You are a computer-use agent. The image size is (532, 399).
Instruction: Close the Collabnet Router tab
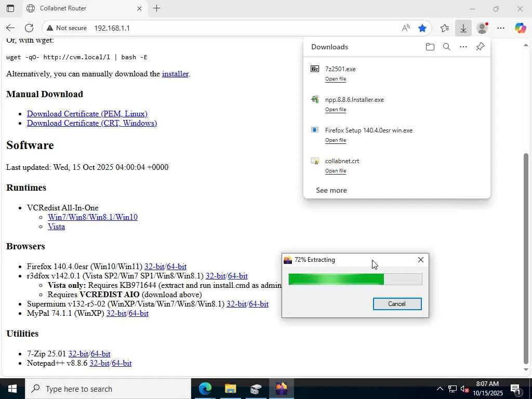click(139, 8)
